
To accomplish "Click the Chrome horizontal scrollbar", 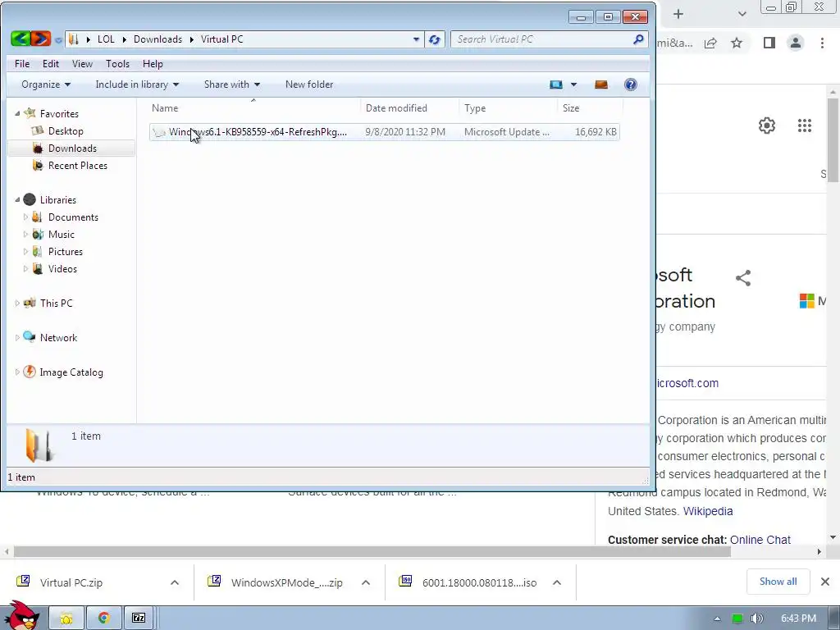I will [372, 552].
